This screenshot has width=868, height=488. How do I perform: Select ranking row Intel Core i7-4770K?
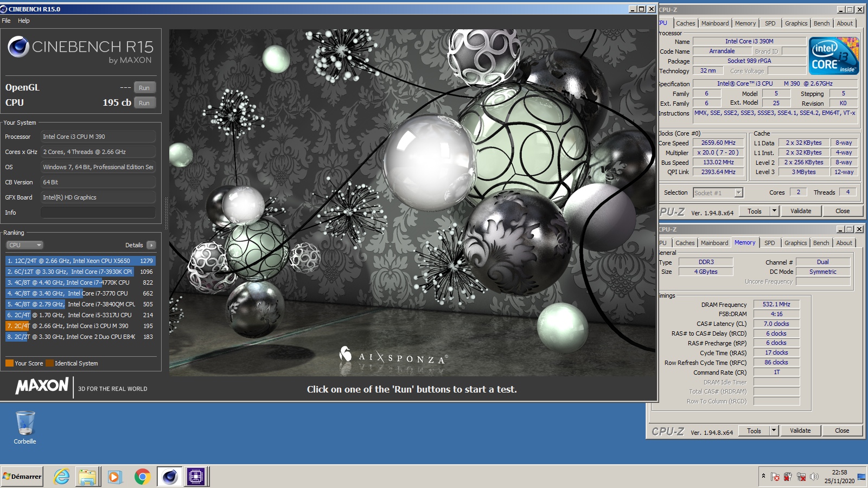[x=80, y=282]
